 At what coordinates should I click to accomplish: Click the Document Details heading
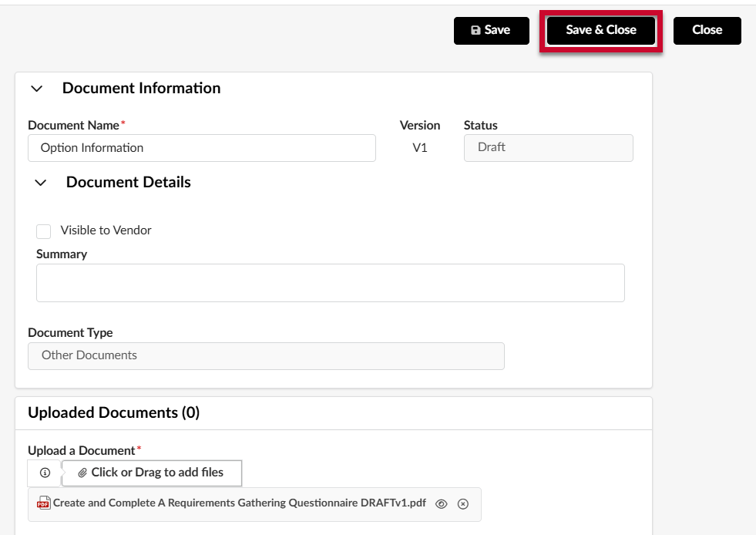[x=128, y=183]
